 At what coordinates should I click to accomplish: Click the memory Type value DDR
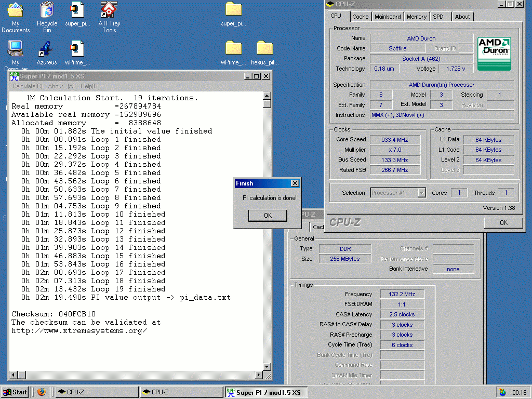345,249
